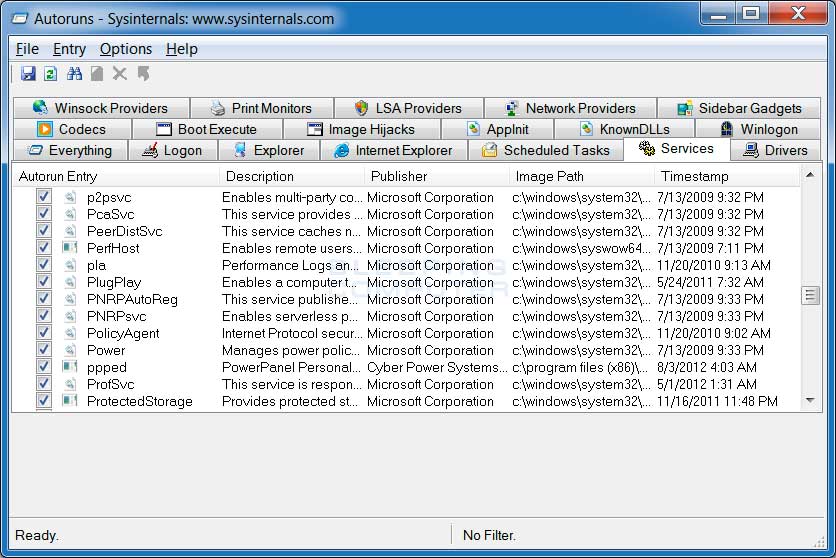Image resolution: width=836 pixels, height=558 pixels.
Task: Disable the PolicyAgent checkbox
Action: click(x=44, y=333)
